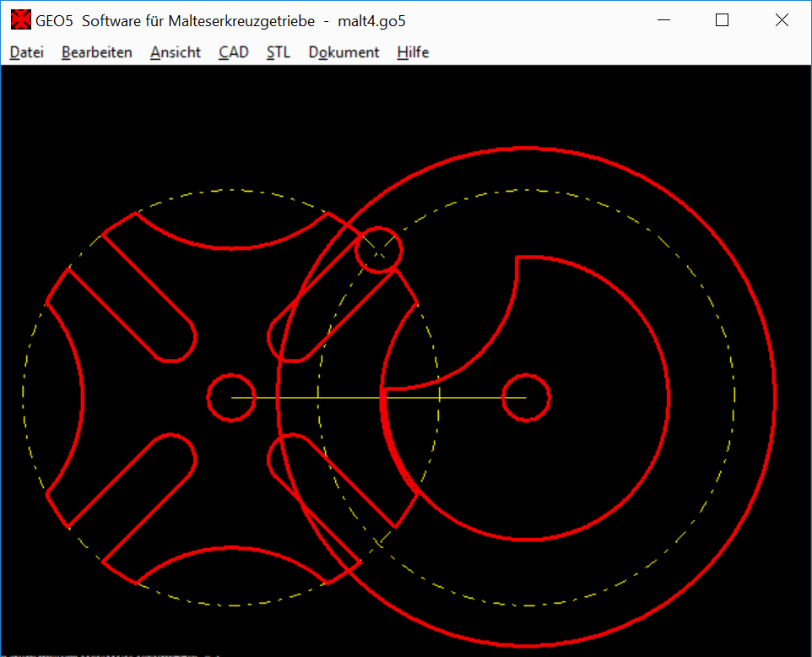Click the CAD menu item
This screenshot has width=812, height=657.
234,52
